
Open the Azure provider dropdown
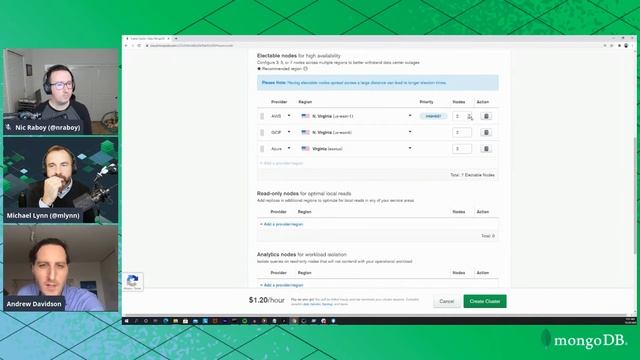(281, 149)
